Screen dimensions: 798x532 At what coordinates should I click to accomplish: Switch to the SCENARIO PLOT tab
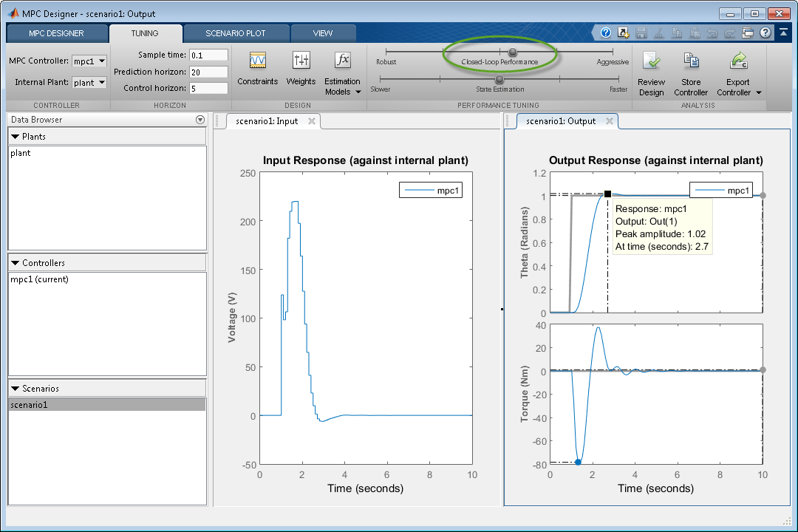(235, 33)
